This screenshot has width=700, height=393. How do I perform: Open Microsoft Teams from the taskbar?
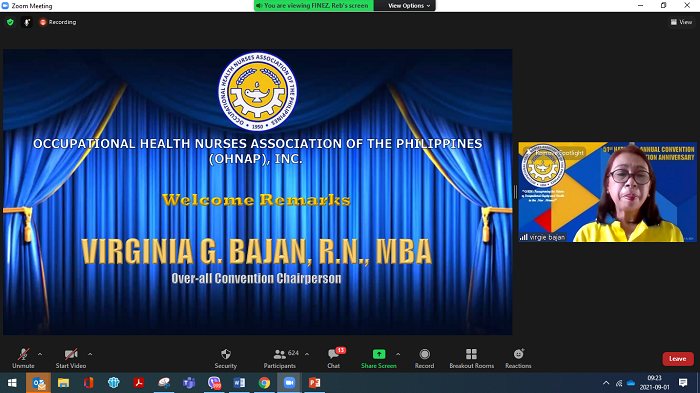pos(189,383)
